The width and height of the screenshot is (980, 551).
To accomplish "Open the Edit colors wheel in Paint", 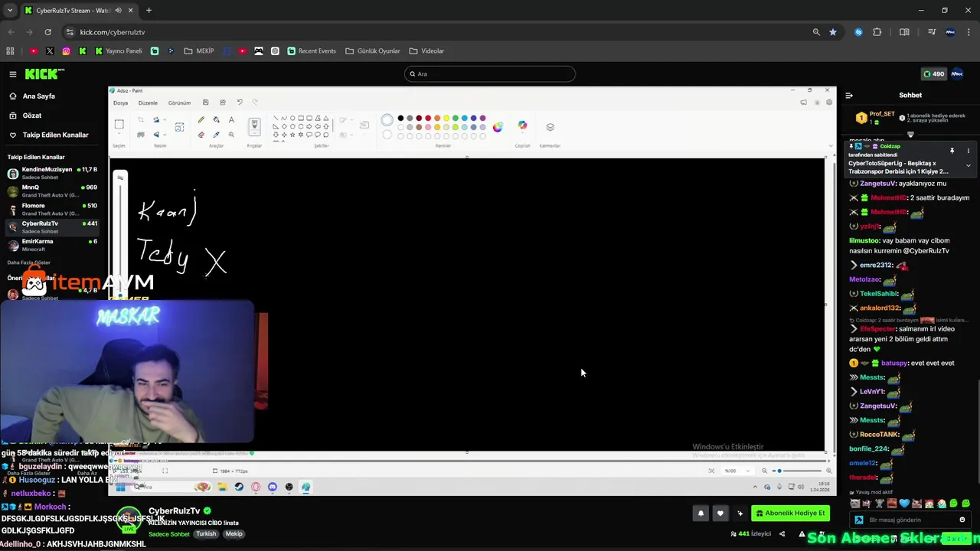I will point(498,127).
